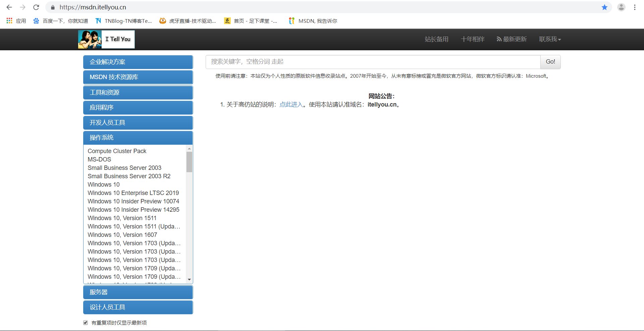Click the list scrollbar down arrow
Screen dimensions: 644x331
[x=190, y=279]
